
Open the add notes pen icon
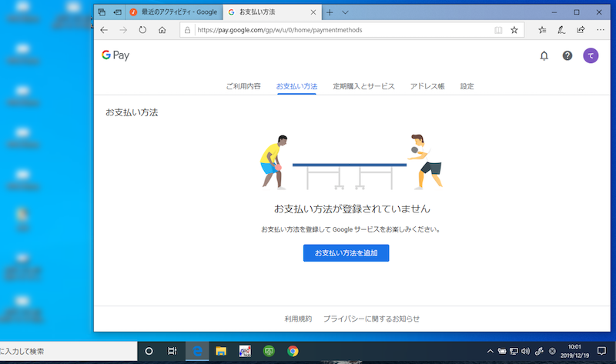561,31
